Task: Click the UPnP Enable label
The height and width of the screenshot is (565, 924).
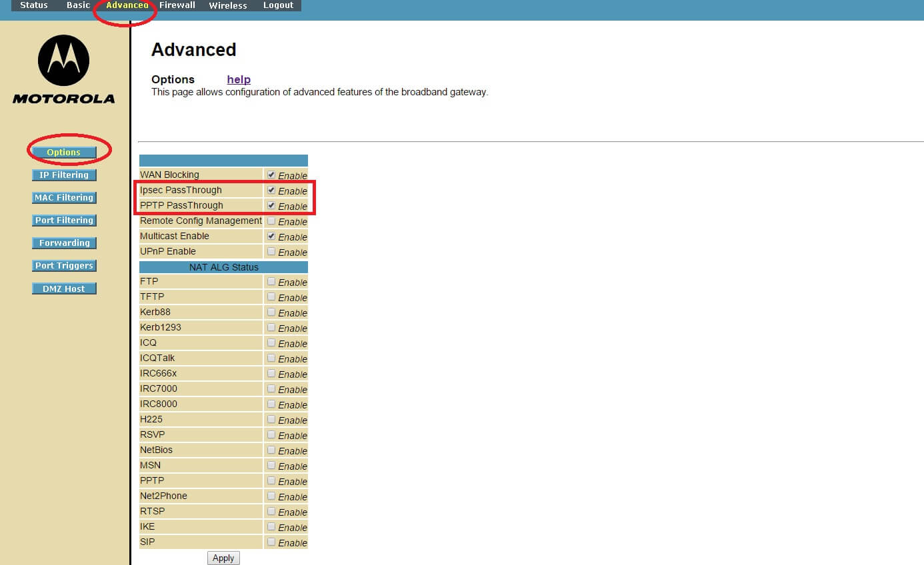Action: click(168, 251)
